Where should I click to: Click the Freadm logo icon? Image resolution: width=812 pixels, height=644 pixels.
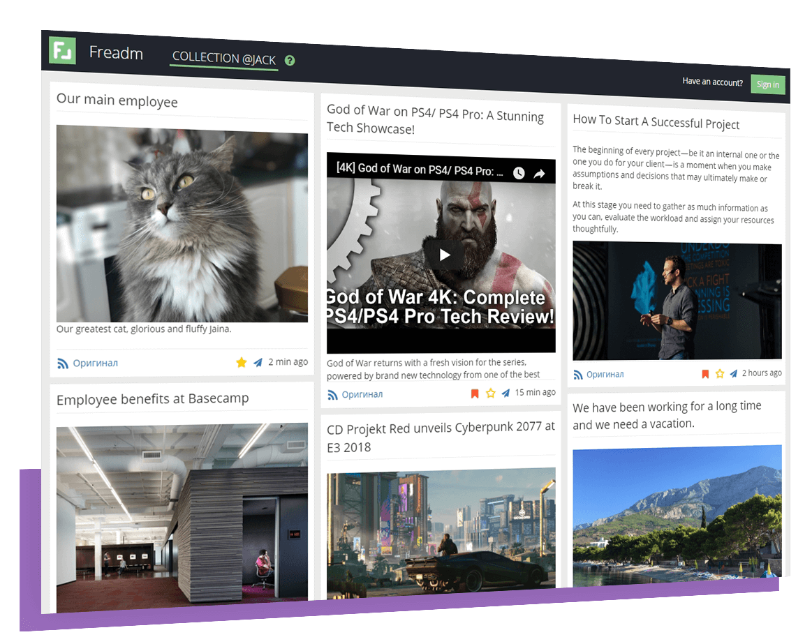(62, 51)
